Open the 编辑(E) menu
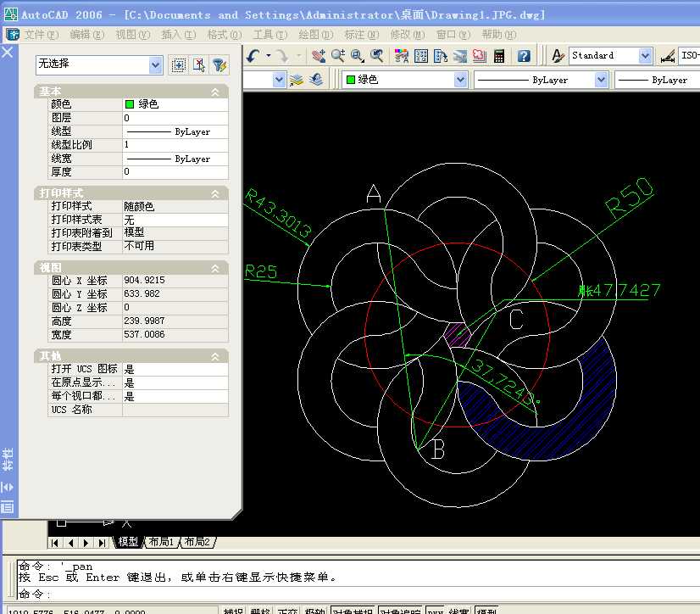This screenshot has height=614, width=700. pos(87,35)
